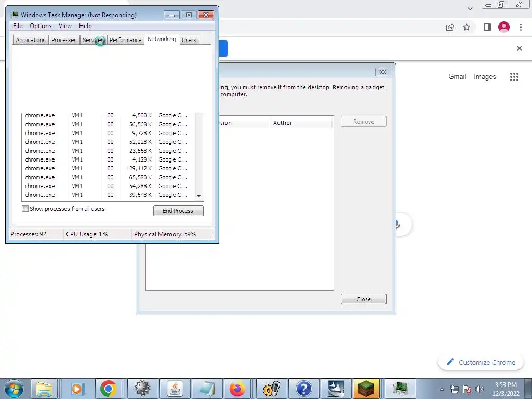Screen dimensions: 532x399
Task: Select chrome.exe row using 9,728 K
Action: coord(109,133)
